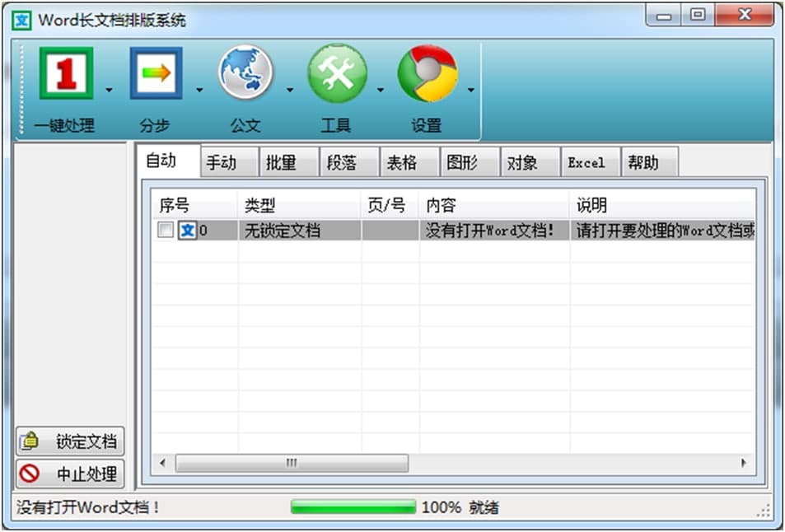Click the 中止处理 button
Viewport: 785px width, 532px height.
[x=69, y=474]
